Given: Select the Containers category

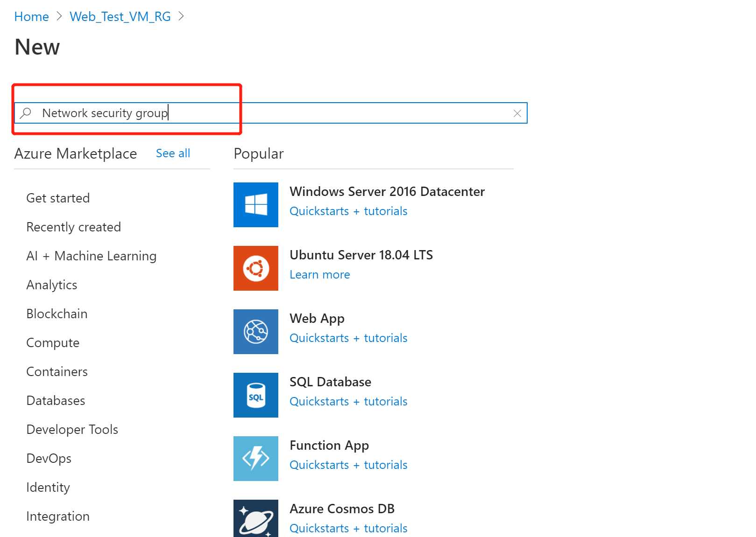Looking at the screenshot, I should point(57,372).
